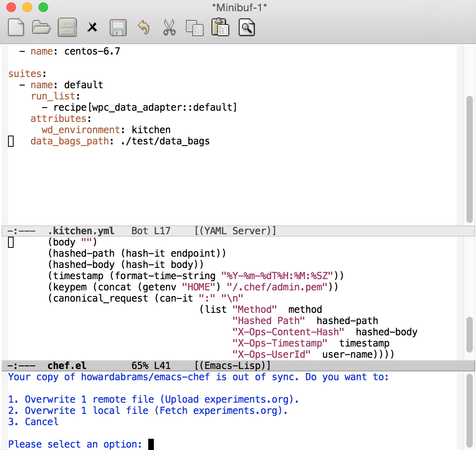Viewport: 476px width, 450px height.
Task: Click the 'Your copy of howardabrams/emacs-chef' message line
Action: 198,377
